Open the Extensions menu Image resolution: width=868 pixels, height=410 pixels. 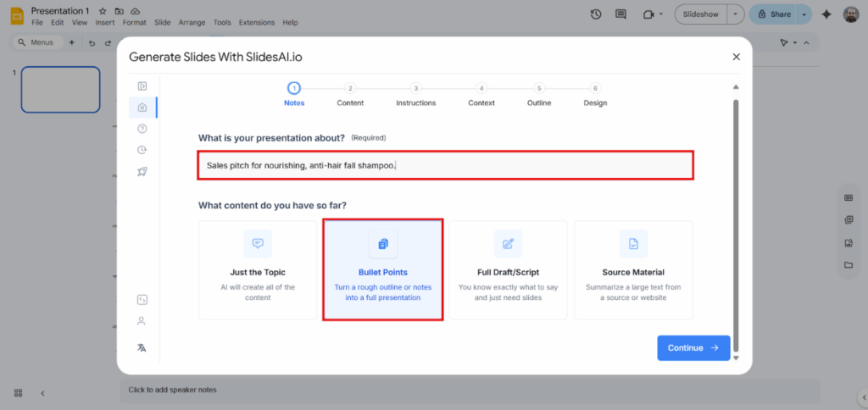[256, 22]
